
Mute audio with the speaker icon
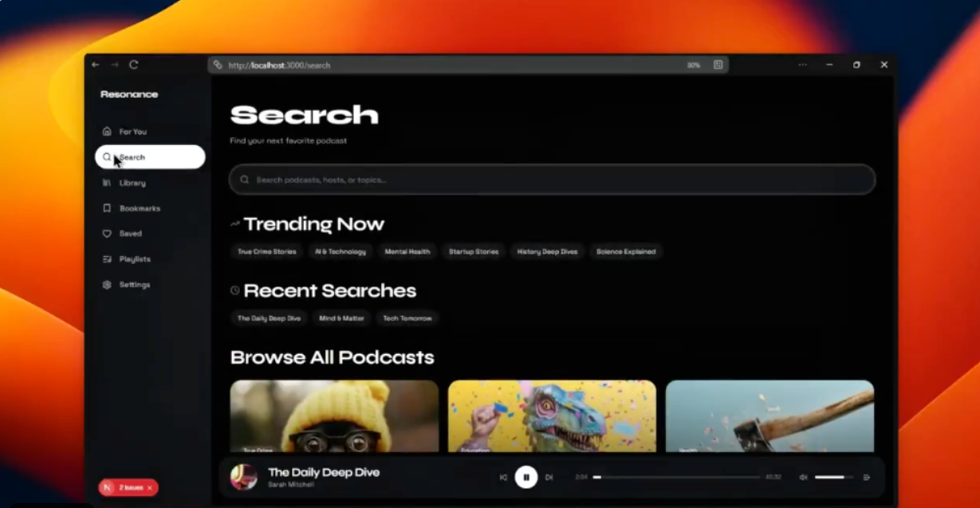(803, 478)
